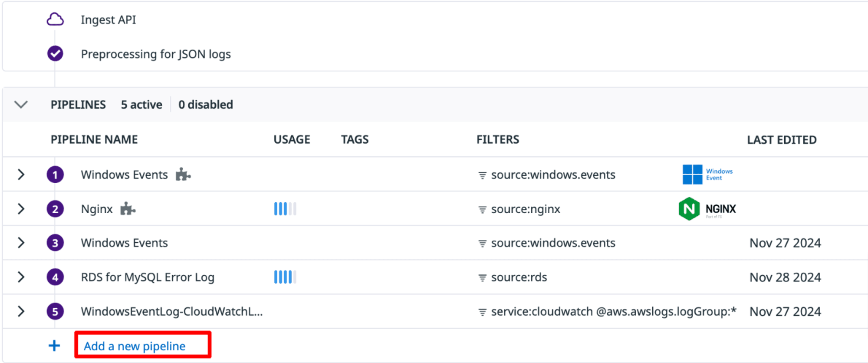Click source:windows.events filter in pipeline 3 row

click(553, 243)
